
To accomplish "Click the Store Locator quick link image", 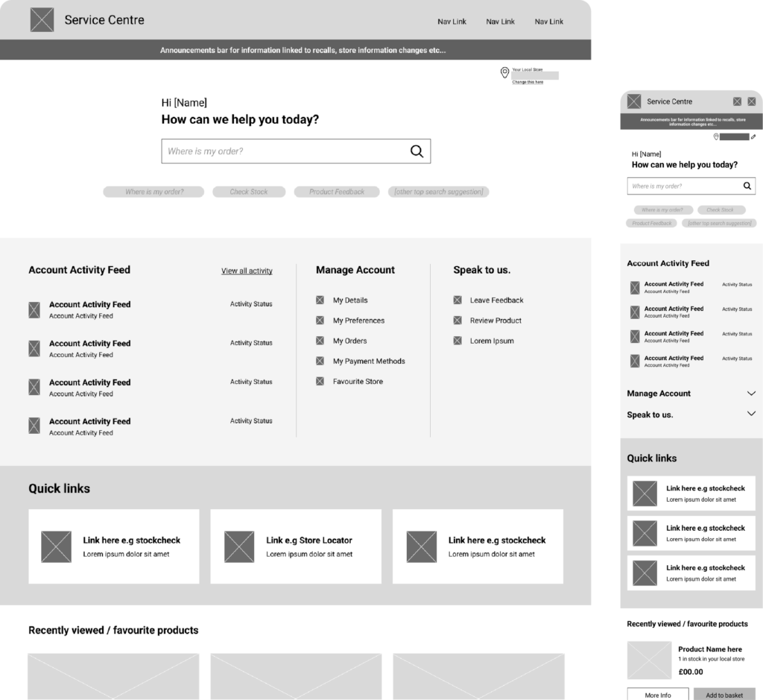I will 239,546.
